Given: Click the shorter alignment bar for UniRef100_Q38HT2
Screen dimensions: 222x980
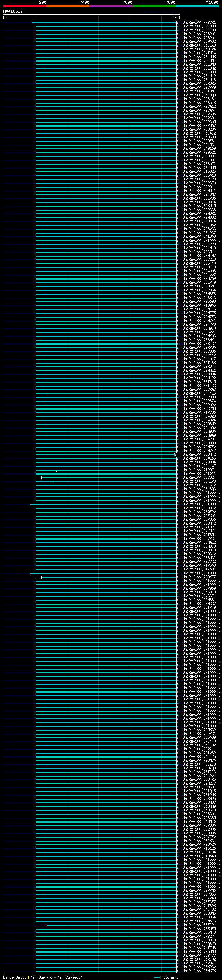Looking at the screenshot, I should pos(106,455).
